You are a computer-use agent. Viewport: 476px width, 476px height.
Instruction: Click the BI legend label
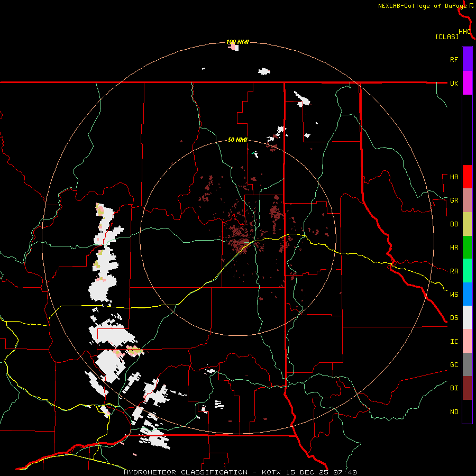coord(454,388)
